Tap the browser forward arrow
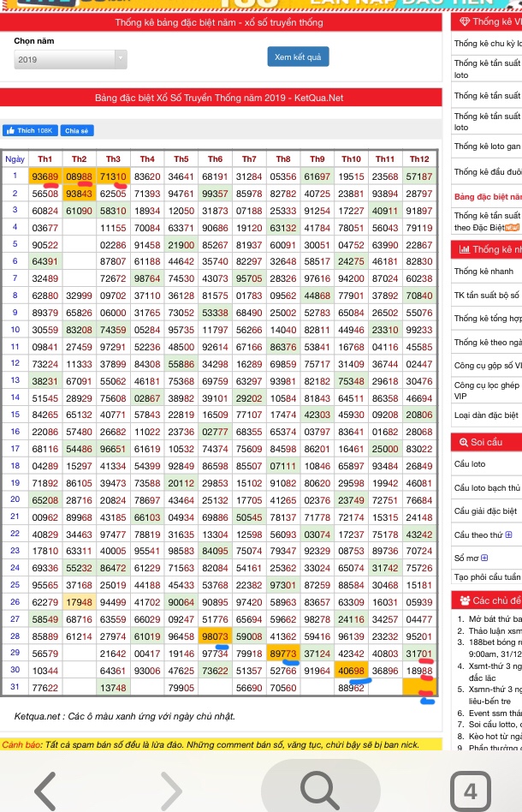 tap(170, 788)
